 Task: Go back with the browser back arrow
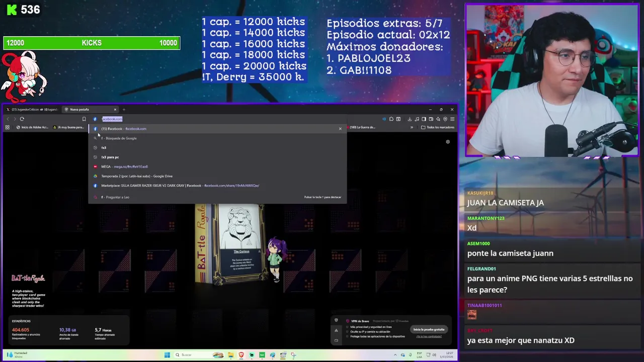(x=8, y=119)
